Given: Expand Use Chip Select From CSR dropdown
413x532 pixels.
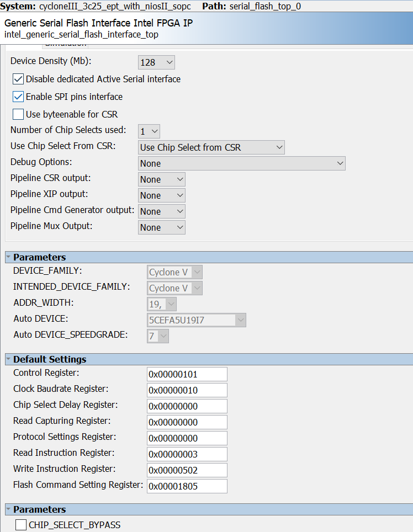Looking at the screenshot, I should pos(211,147).
